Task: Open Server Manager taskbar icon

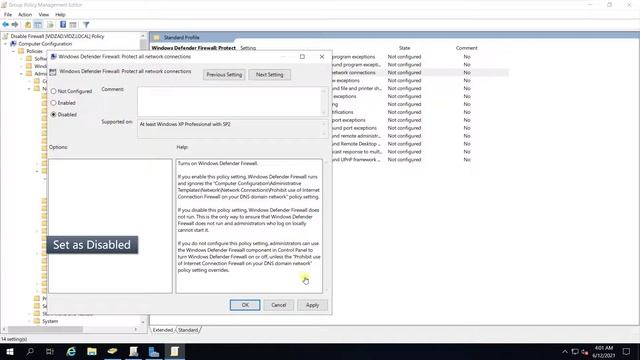Action: (153, 351)
